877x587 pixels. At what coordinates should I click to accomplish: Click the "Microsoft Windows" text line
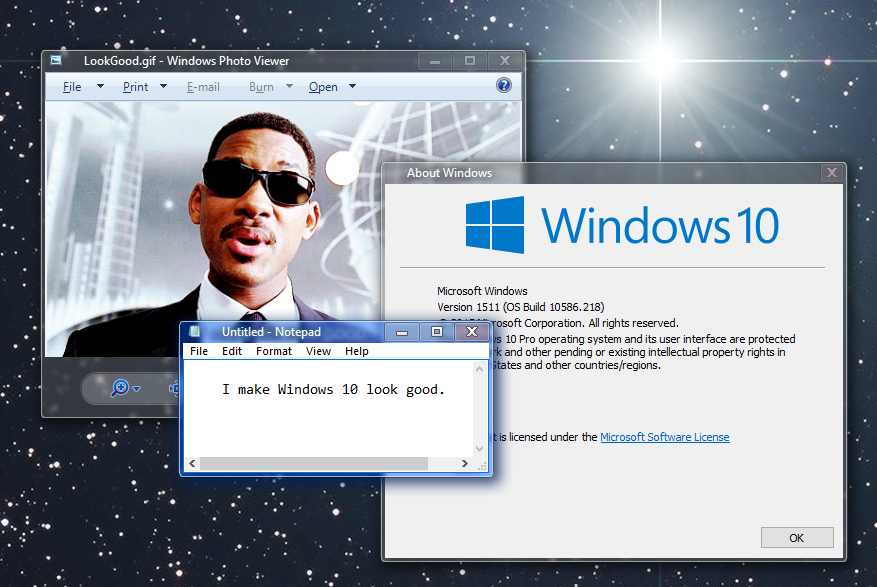(482, 291)
